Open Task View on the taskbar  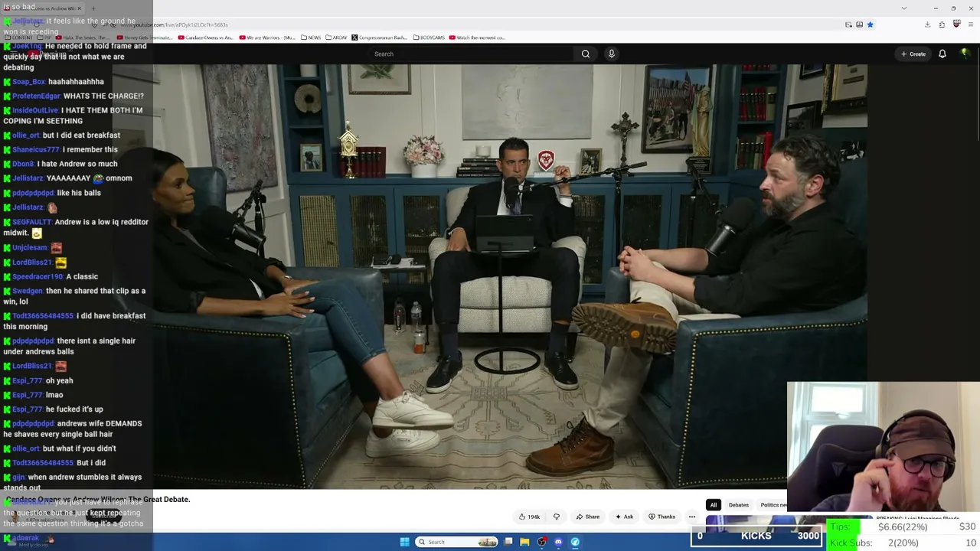508,542
